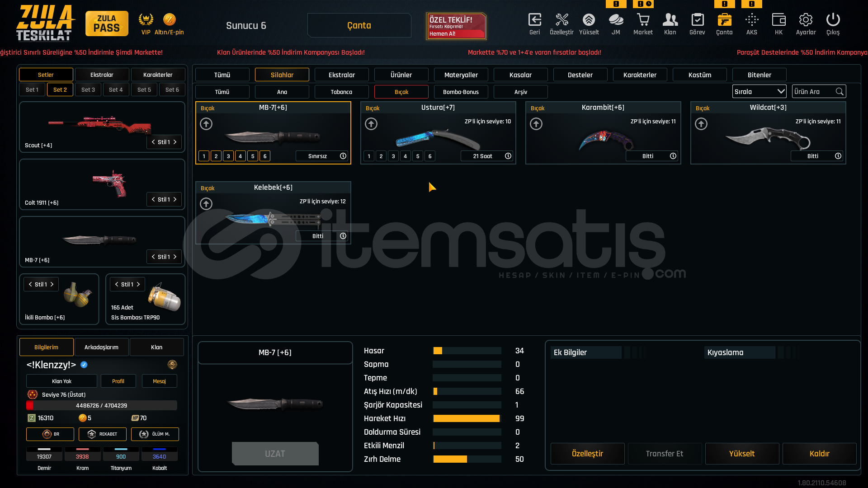Screen dimensions: 868x488
Task: Open the Yükselt upgrade icon
Action: 589,20
